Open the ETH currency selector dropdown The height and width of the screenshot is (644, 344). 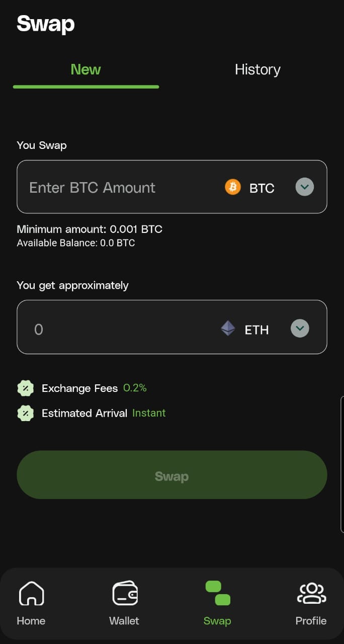(300, 328)
